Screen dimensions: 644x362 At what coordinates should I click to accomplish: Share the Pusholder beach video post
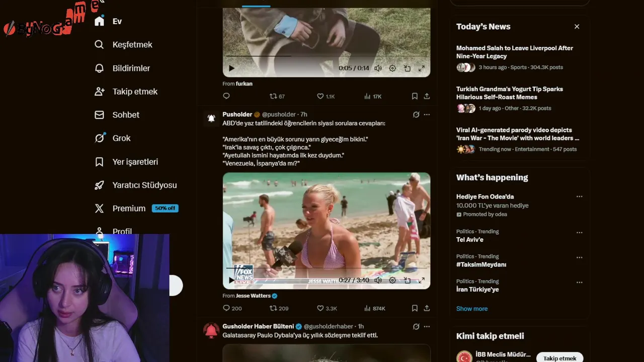pyautogui.click(x=427, y=308)
